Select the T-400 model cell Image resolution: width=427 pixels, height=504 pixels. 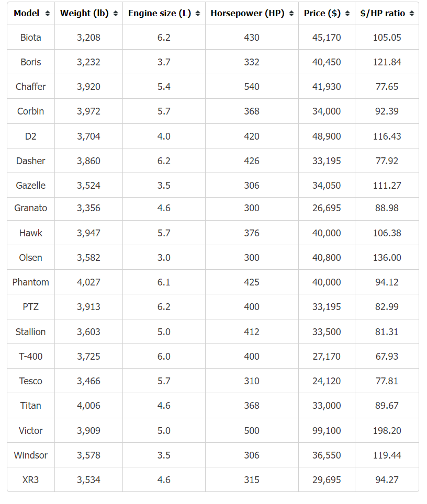pos(31,356)
